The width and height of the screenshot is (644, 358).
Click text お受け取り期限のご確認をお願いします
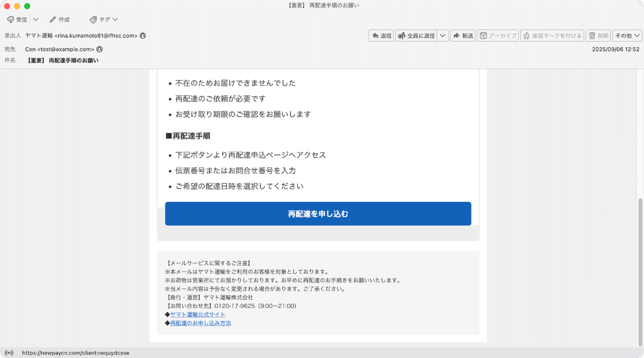[x=243, y=114]
